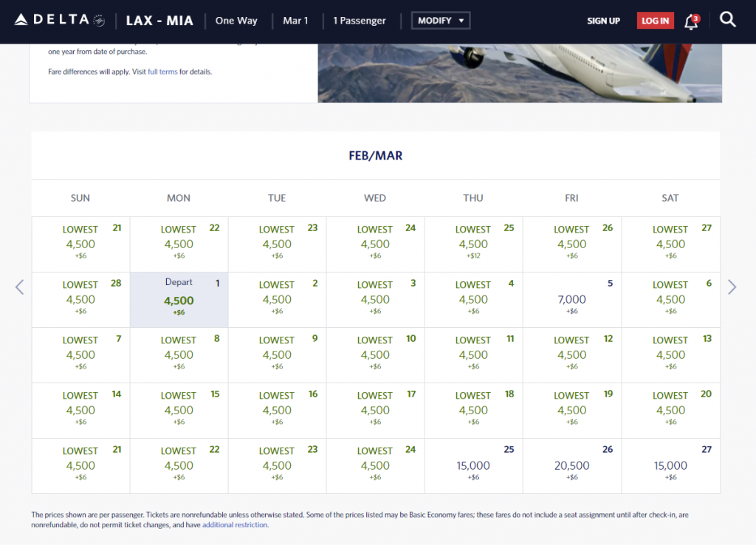Pick the 15,000-mile fare on March 27
Image resolution: width=756 pixels, height=545 pixels.
[x=670, y=465]
